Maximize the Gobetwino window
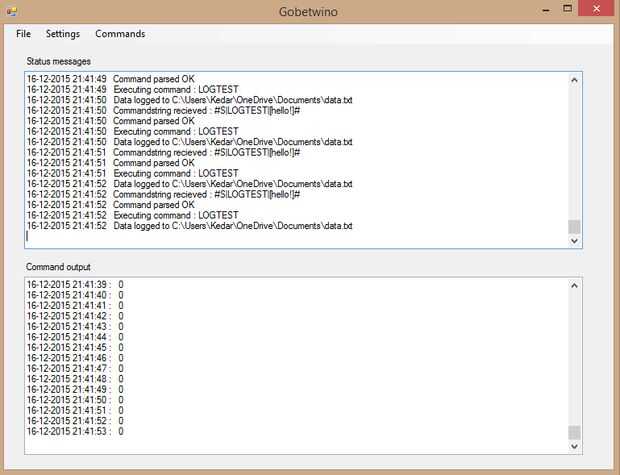This screenshot has width=620, height=475. coord(567,9)
